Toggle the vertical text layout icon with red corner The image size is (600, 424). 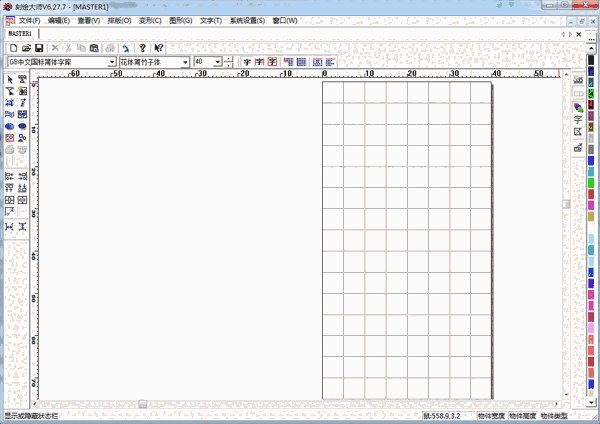point(289,62)
